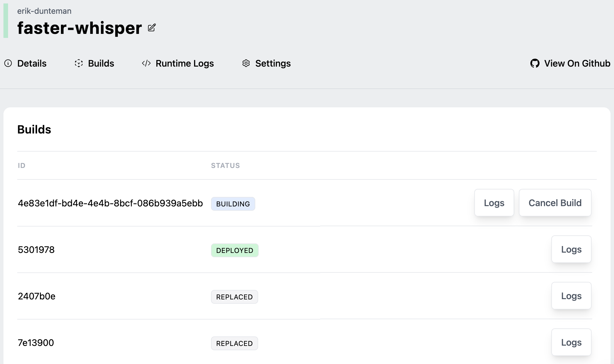Click the erik-dunteman owner name
The height and width of the screenshot is (364, 614).
[x=44, y=11]
